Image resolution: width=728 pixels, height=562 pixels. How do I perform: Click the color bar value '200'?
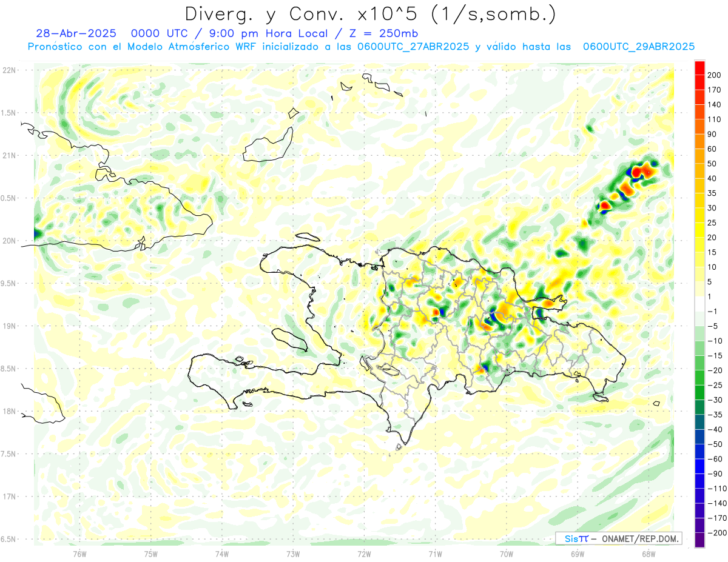(715, 75)
